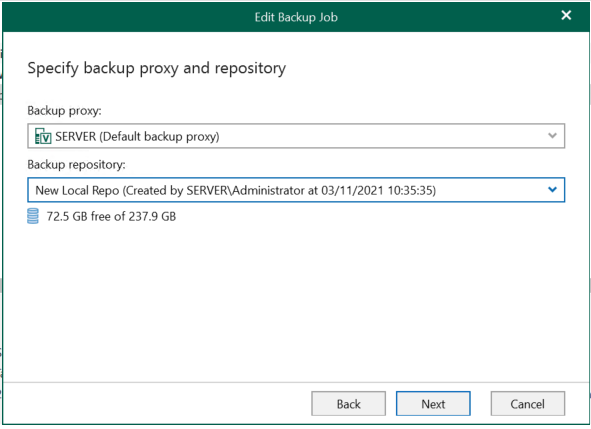Go to the previous step with Back
Screen dimensions: 591x429
tap(348, 404)
